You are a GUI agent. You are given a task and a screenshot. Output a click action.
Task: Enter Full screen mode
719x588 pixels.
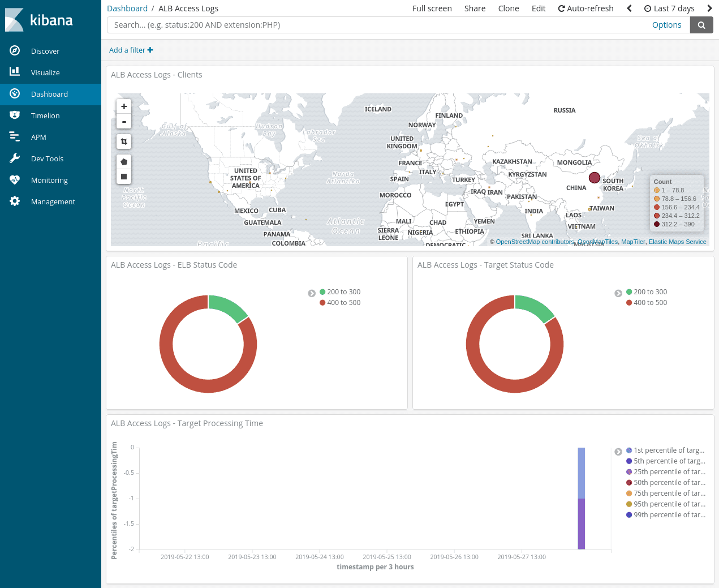point(432,8)
